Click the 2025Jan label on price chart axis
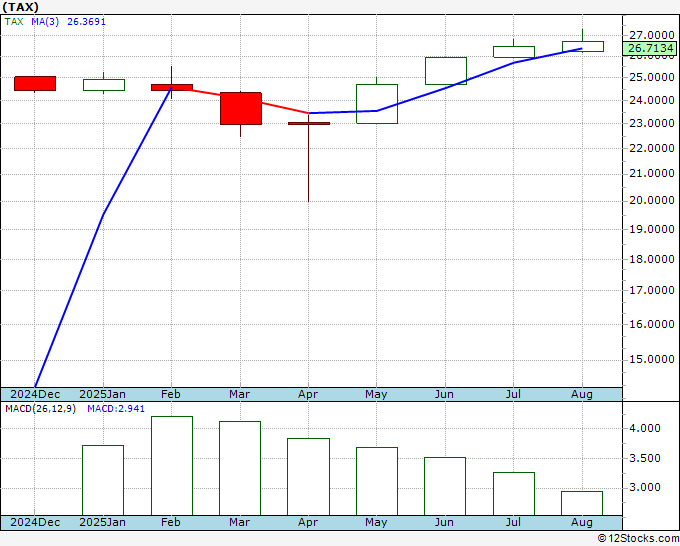 pos(103,394)
